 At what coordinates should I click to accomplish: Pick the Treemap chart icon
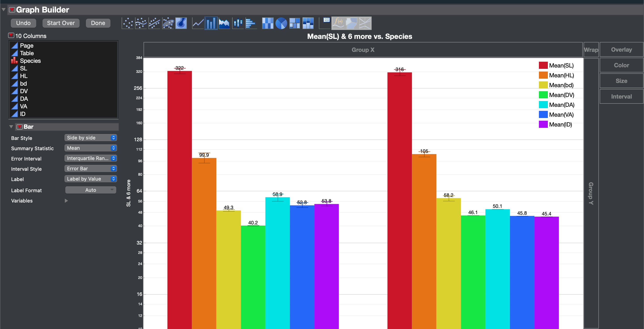tap(294, 23)
